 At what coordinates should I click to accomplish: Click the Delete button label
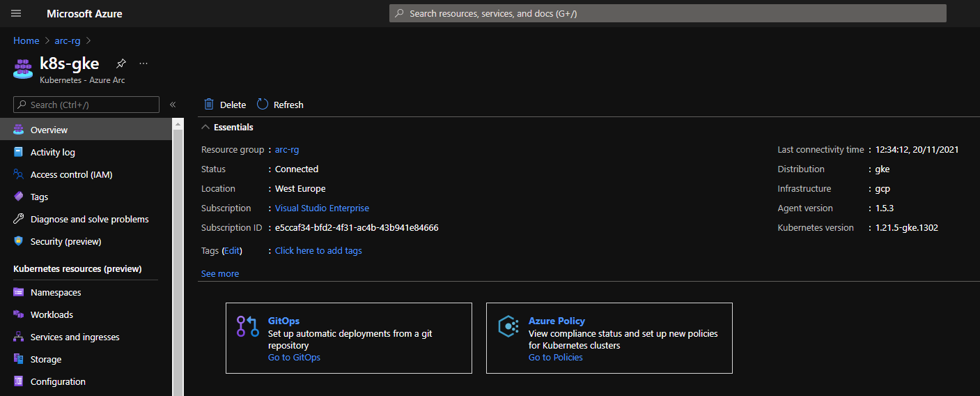click(x=233, y=105)
